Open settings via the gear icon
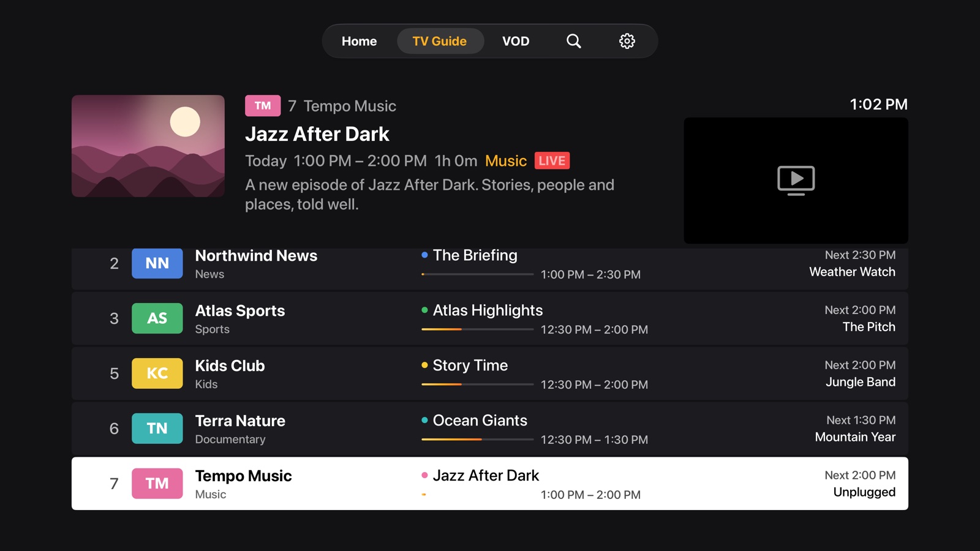 [627, 41]
